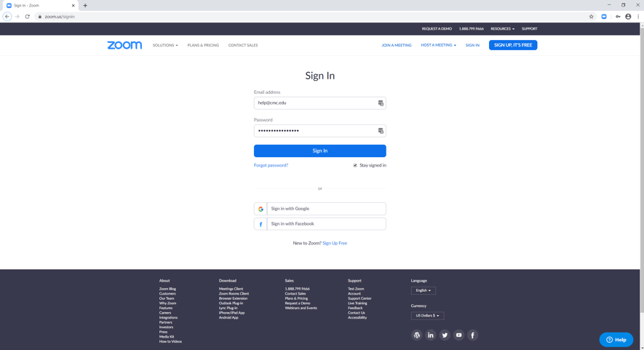Open Zoom WordPress blog footer icon
The width and height of the screenshot is (644, 350).
pos(416,335)
